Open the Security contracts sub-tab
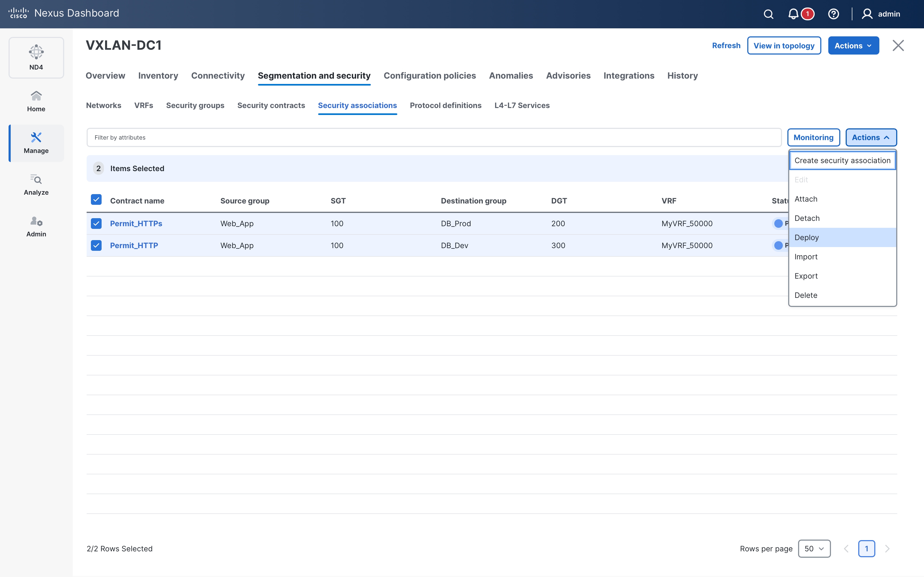This screenshot has width=924, height=577. tap(271, 105)
